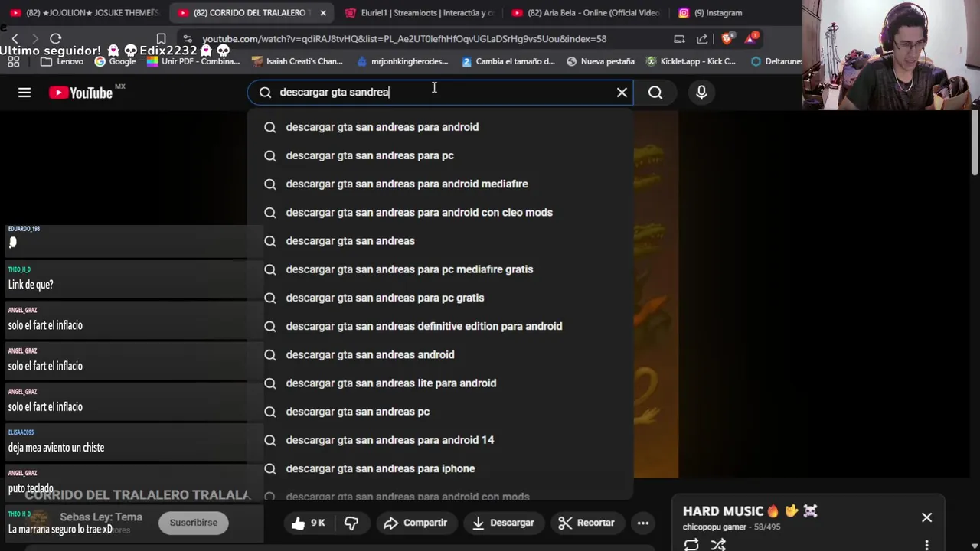Choose 'lite para android' suggestion
This screenshot has height=551, width=980.
point(440,383)
